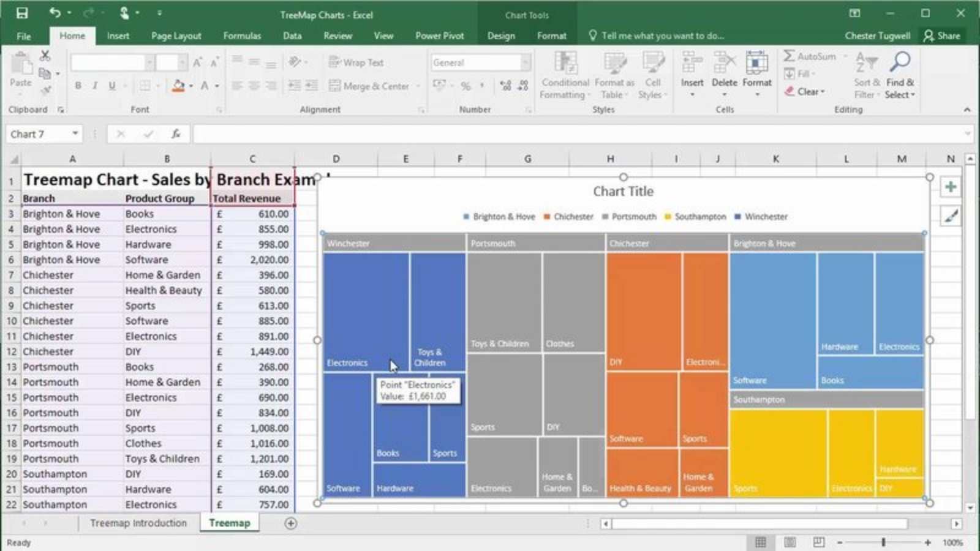Viewport: 980px width, 551px height.
Task: Click the zoom slider handle
Action: click(x=883, y=542)
